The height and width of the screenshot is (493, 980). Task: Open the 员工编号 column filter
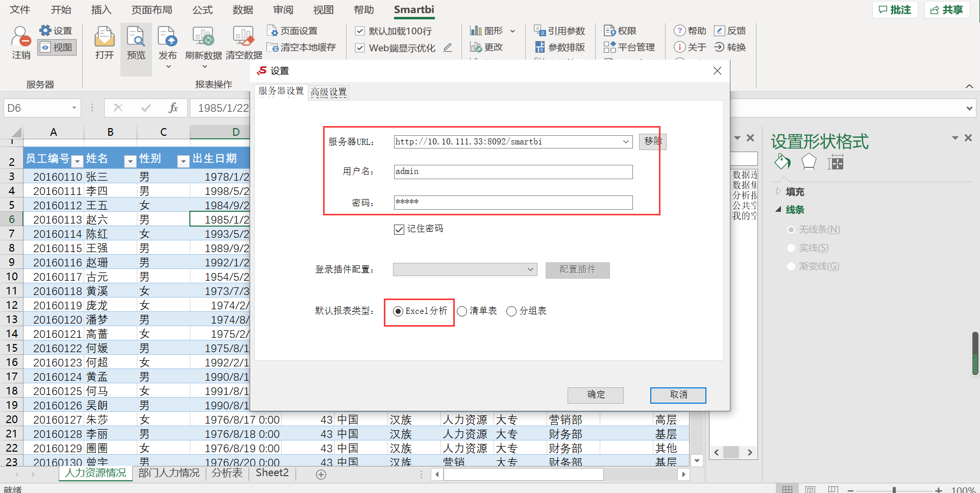pos(77,161)
